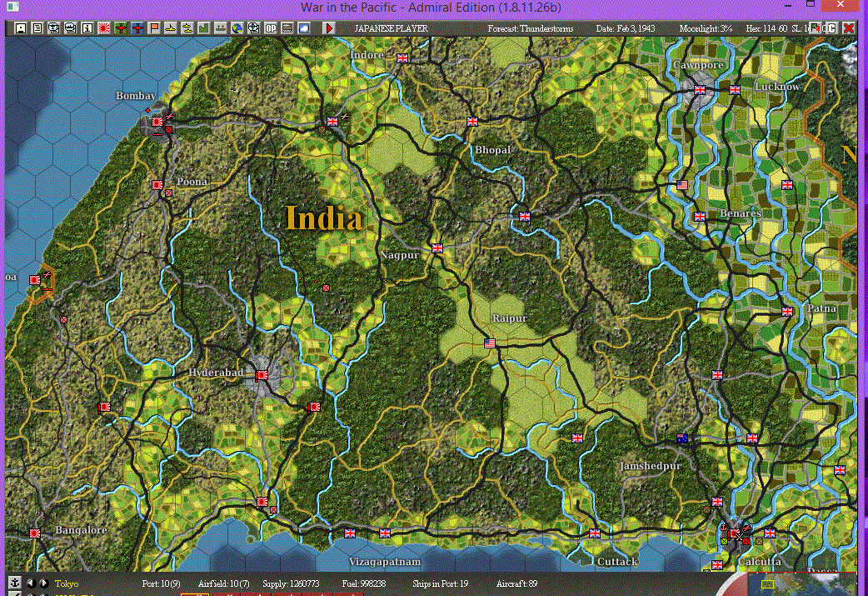Open the yellow ship silhouette icon
This screenshot has height=596, width=868.
[171, 28]
